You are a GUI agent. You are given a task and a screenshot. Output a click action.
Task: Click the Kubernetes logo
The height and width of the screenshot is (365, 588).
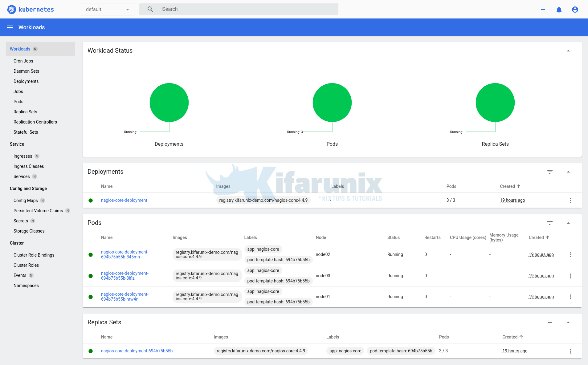(x=12, y=9)
